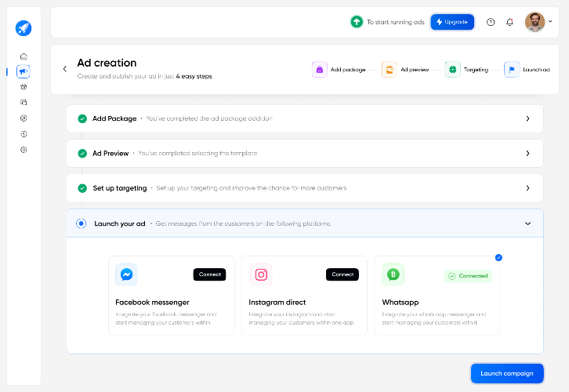Click the green check beside Add Package
This screenshot has height=392, width=569.
coord(82,118)
